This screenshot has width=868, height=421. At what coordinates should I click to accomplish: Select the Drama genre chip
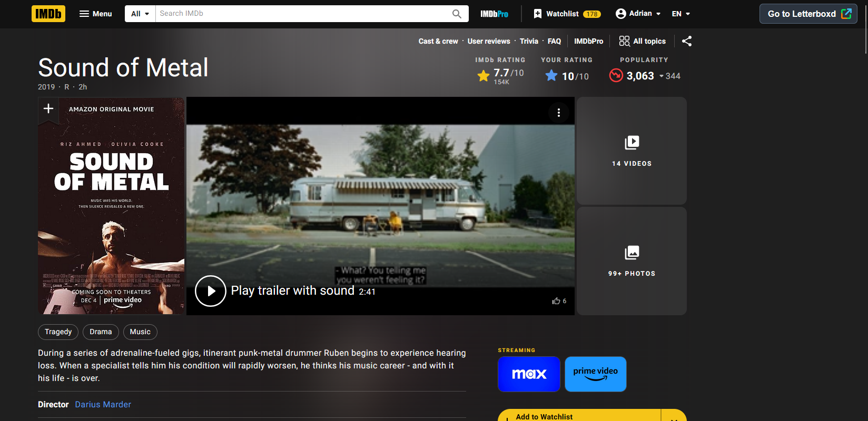pos(101,332)
